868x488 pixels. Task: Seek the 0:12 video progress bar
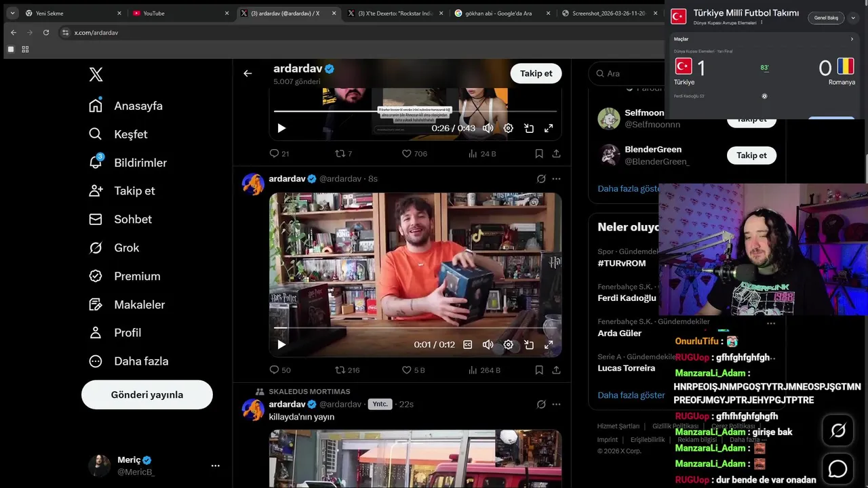pyautogui.click(x=415, y=327)
